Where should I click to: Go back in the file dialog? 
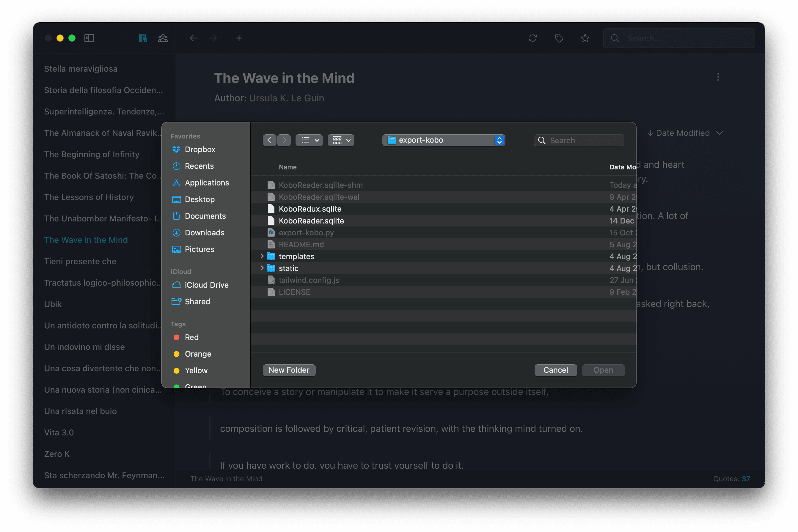(269, 140)
